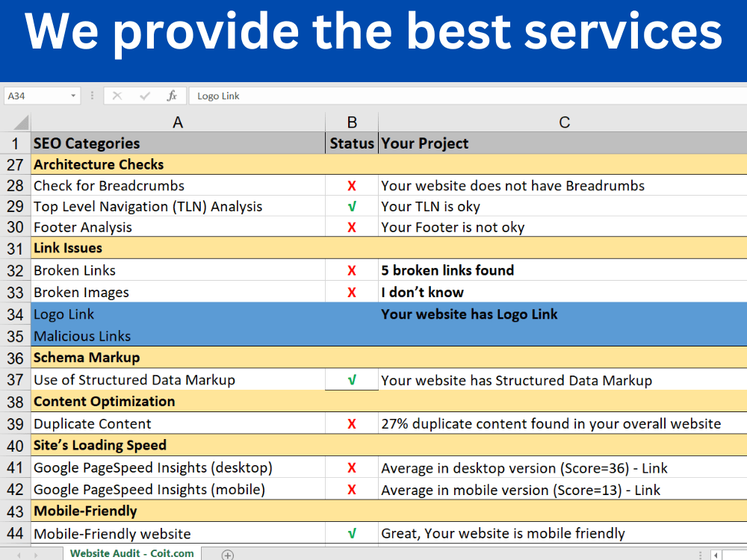
Task: Click the I don't know cell
Action: pos(563,292)
